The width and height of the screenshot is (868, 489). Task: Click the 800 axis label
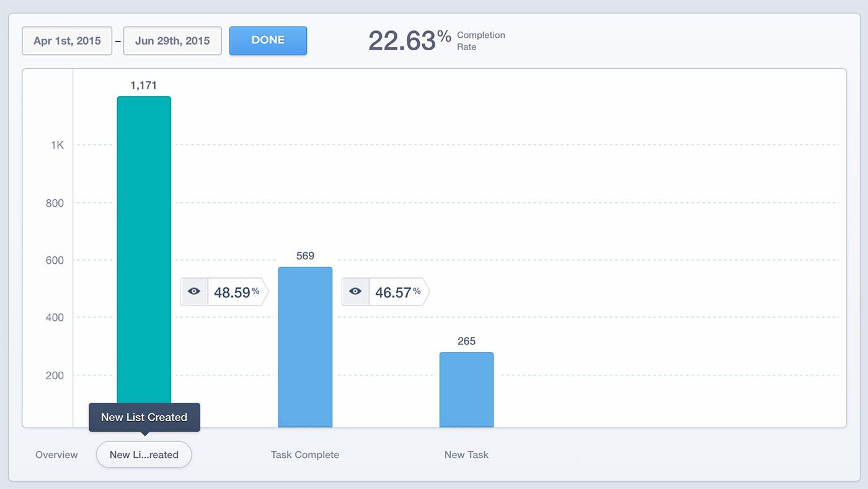[x=55, y=203]
